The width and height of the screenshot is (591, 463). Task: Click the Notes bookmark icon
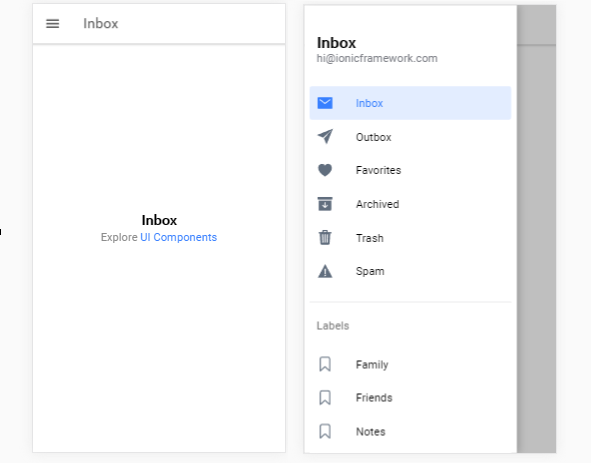point(325,431)
